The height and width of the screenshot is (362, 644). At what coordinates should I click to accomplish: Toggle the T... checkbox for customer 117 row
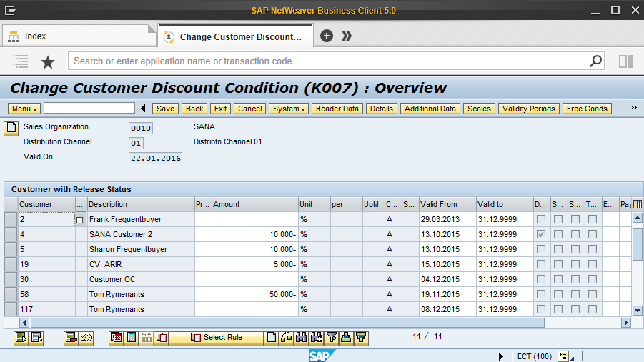593,309
